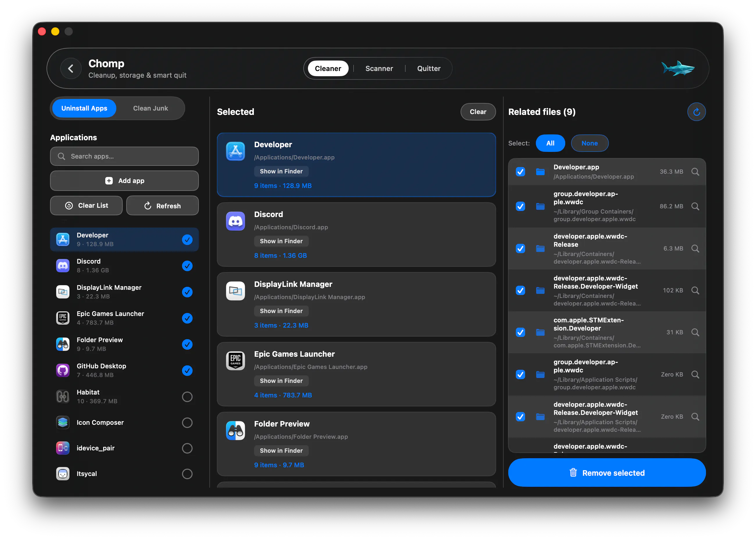756x540 pixels.
Task: Click '9 items · 9.7 MB' under Folder Preview
Action: tap(279, 465)
